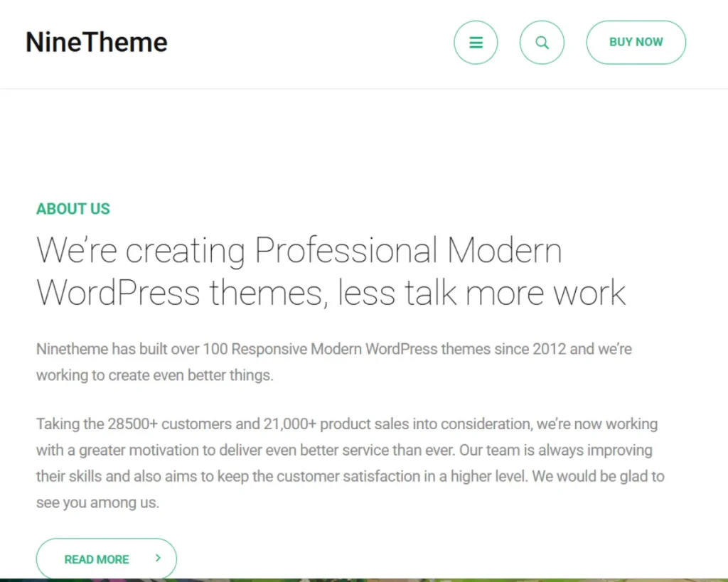Screen dimensions: 728x582
Task: Click the headline "We're creating Professional Modern"
Action: pyautogui.click(x=299, y=250)
